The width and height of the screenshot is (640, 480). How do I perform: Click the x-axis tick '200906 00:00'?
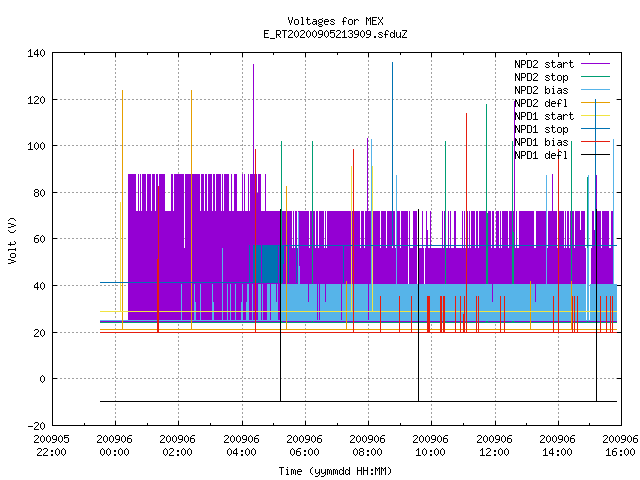click(115, 446)
